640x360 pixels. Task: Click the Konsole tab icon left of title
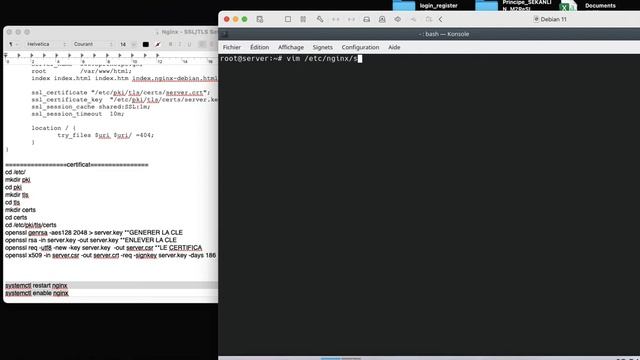tap(224, 34)
